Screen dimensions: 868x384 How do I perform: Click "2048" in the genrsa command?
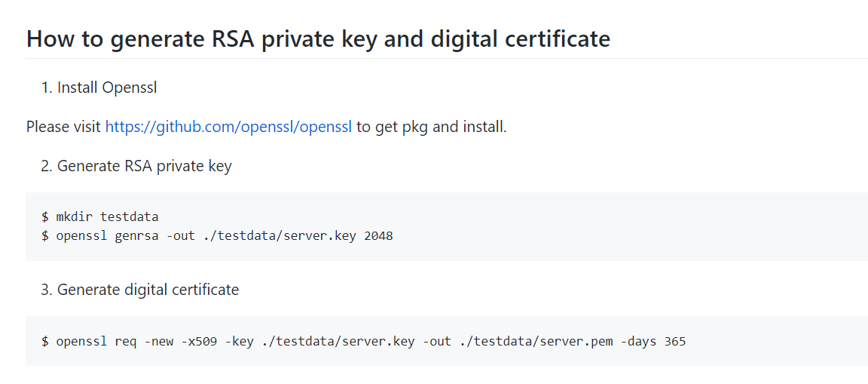378,235
